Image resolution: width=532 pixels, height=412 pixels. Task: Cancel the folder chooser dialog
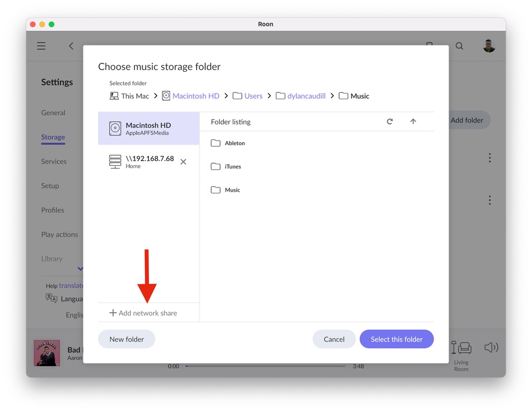pyautogui.click(x=334, y=339)
